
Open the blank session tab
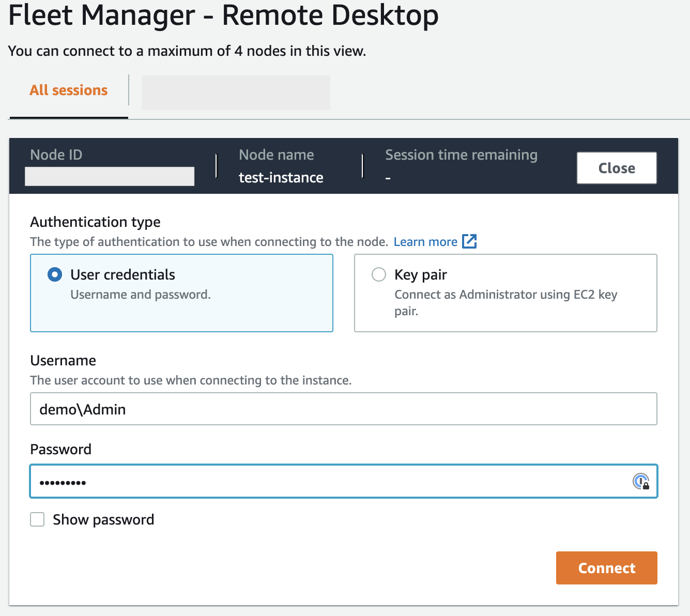(x=236, y=93)
